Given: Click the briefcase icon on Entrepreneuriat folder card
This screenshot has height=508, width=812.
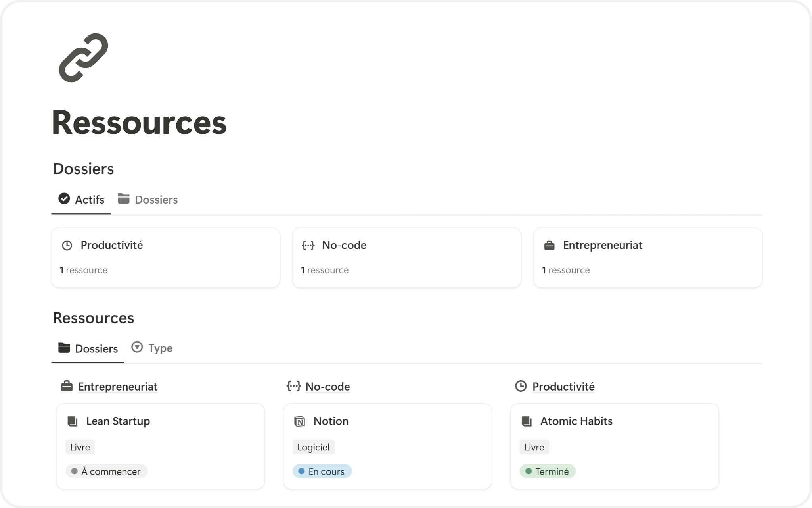Looking at the screenshot, I should [549, 246].
